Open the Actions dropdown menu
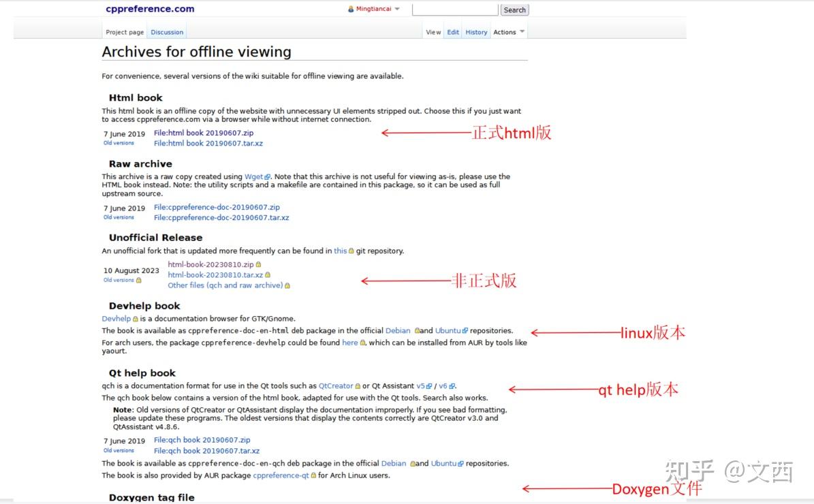The height and width of the screenshot is (504, 814). pos(505,31)
